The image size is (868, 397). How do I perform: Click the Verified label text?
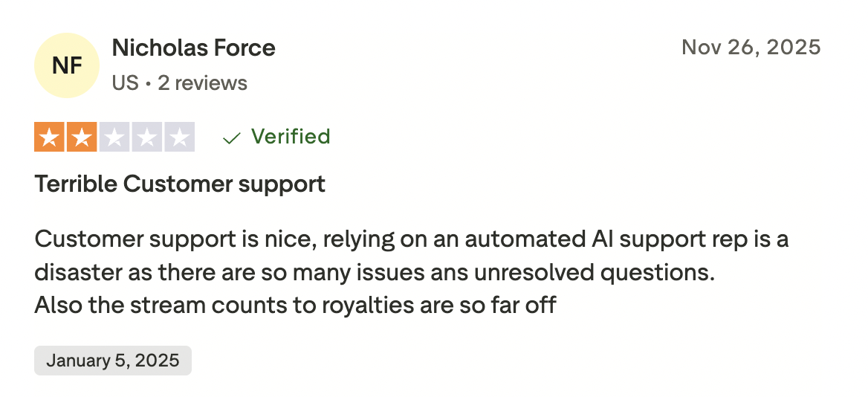(x=291, y=138)
